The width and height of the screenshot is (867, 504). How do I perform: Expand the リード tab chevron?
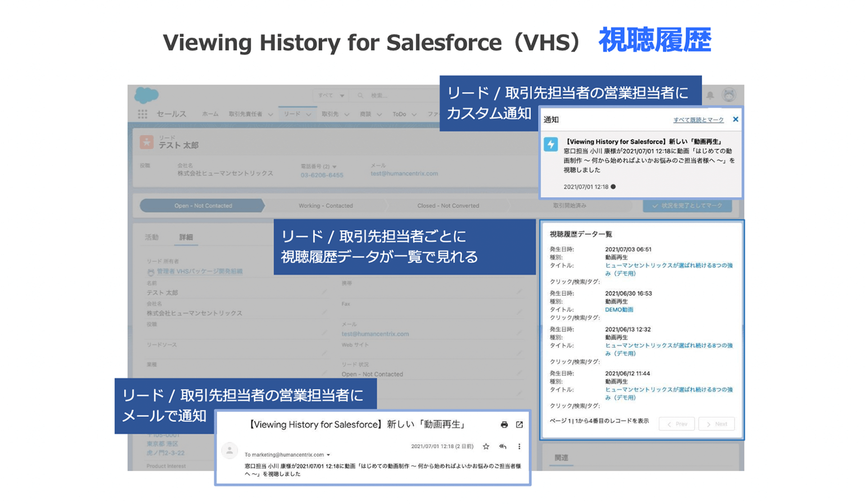coord(308,115)
